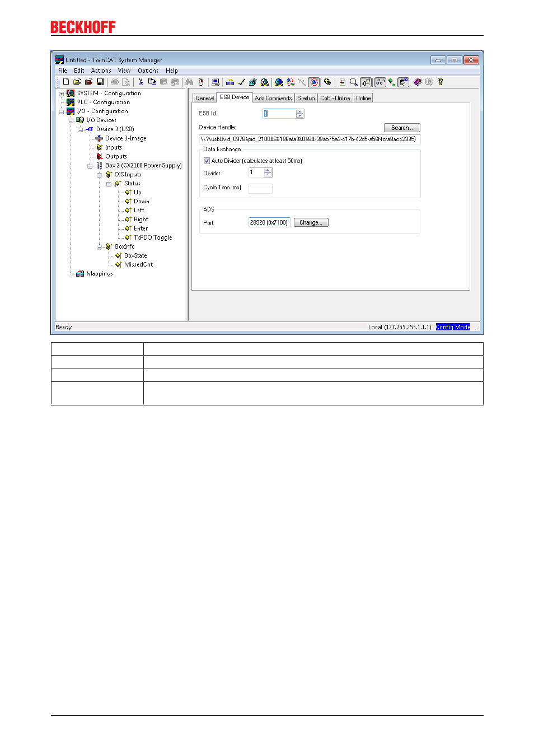The height and width of the screenshot is (756, 534).
Task: Click the Paste toolbar icon
Action: coord(164,82)
